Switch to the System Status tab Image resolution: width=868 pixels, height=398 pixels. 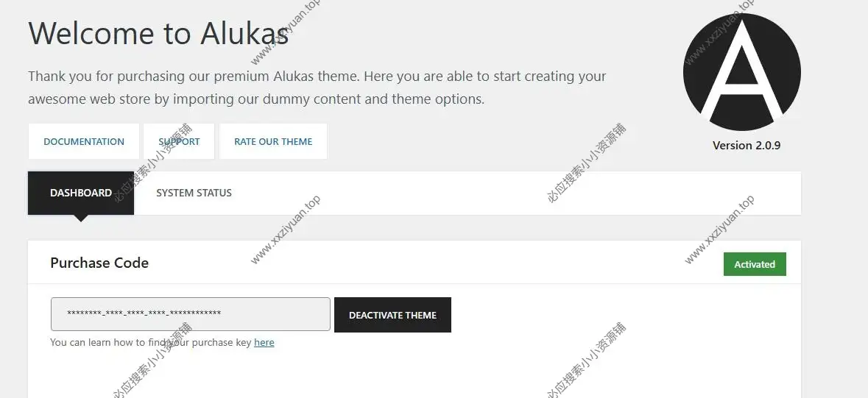(x=194, y=193)
